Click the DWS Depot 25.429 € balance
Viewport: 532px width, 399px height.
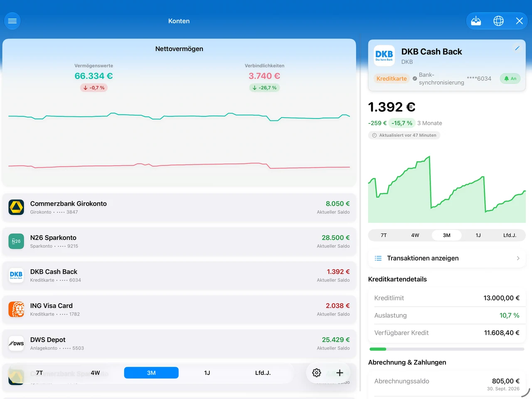(x=336, y=340)
